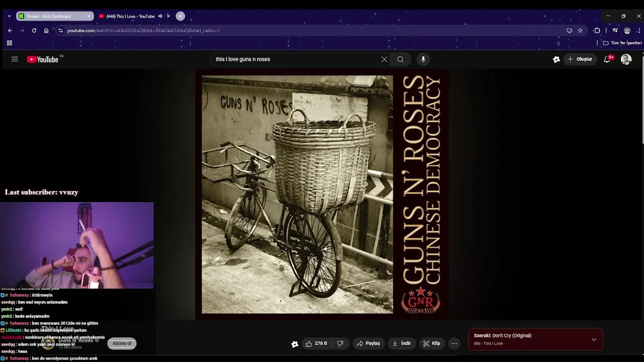Bookmark this page with the star
The height and width of the screenshot is (362, 644).
[x=580, y=31]
